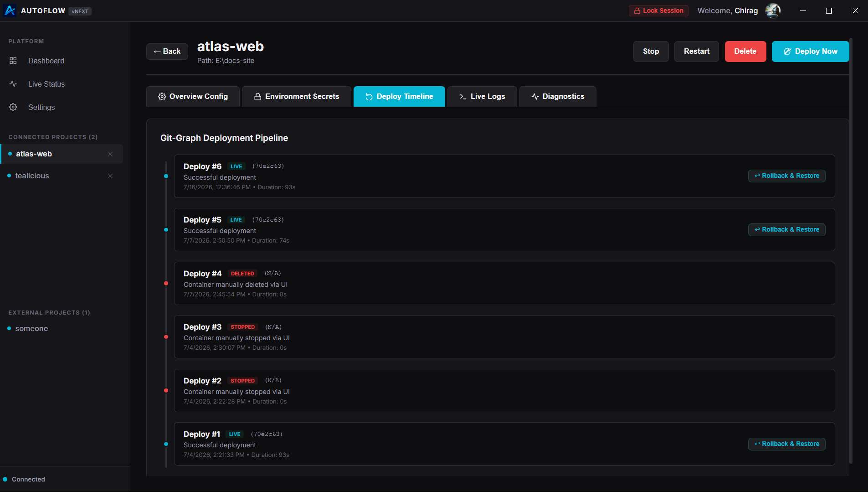This screenshot has width=868, height=492.
Task: Click the Connected status indicator dot
Action: click(5, 479)
